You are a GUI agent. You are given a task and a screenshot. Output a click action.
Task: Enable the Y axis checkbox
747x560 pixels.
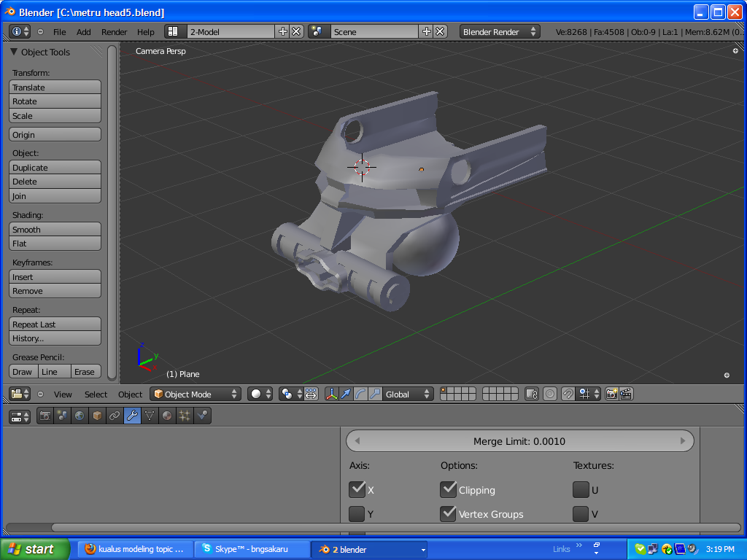357,514
